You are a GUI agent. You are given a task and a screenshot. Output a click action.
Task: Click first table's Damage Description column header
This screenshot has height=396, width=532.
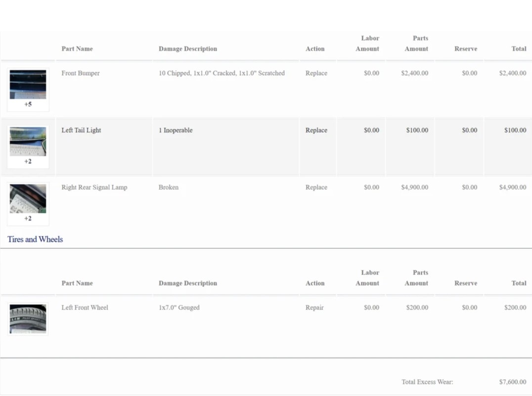188,49
